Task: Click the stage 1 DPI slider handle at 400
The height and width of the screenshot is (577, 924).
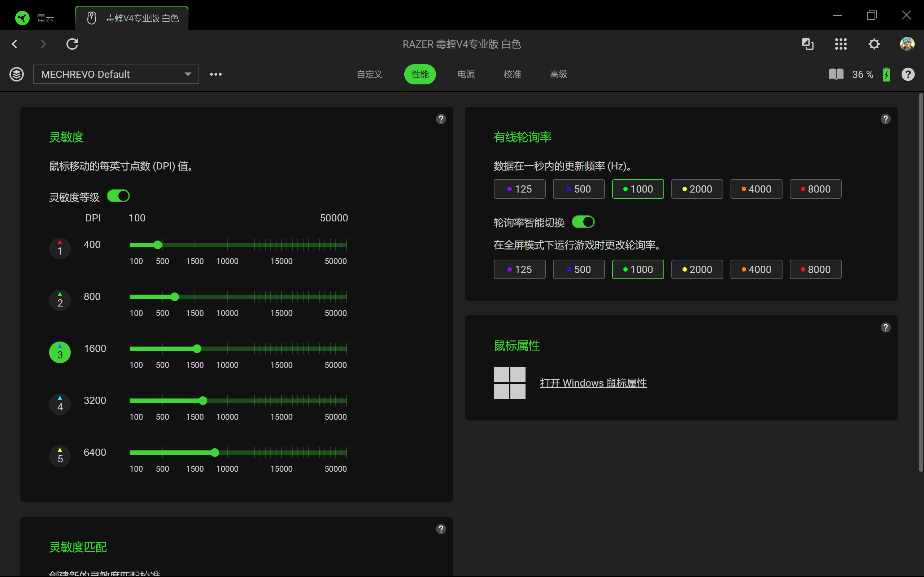Action: 158,245
